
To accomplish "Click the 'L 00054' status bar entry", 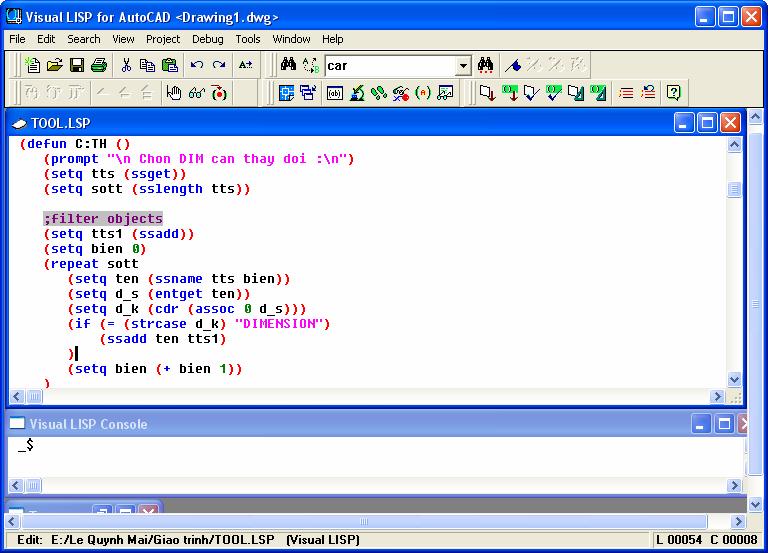I will pyautogui.click(x=679, y=540).
